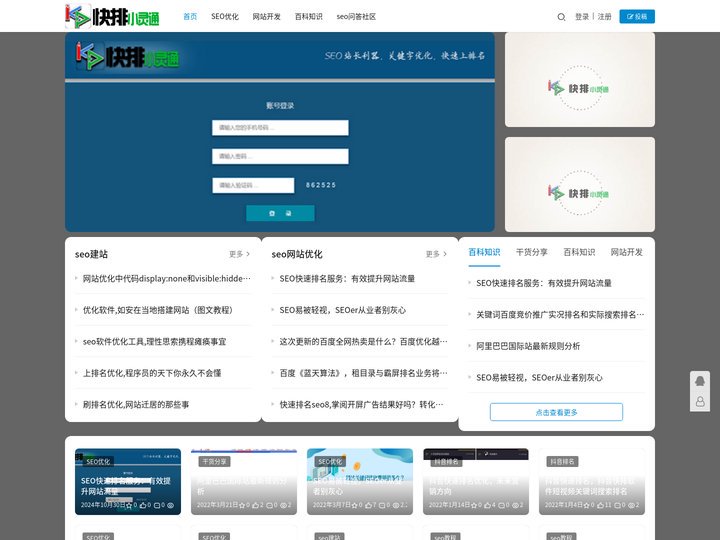Click the phone number input field
Screen dimensions: 720x540
280,128
